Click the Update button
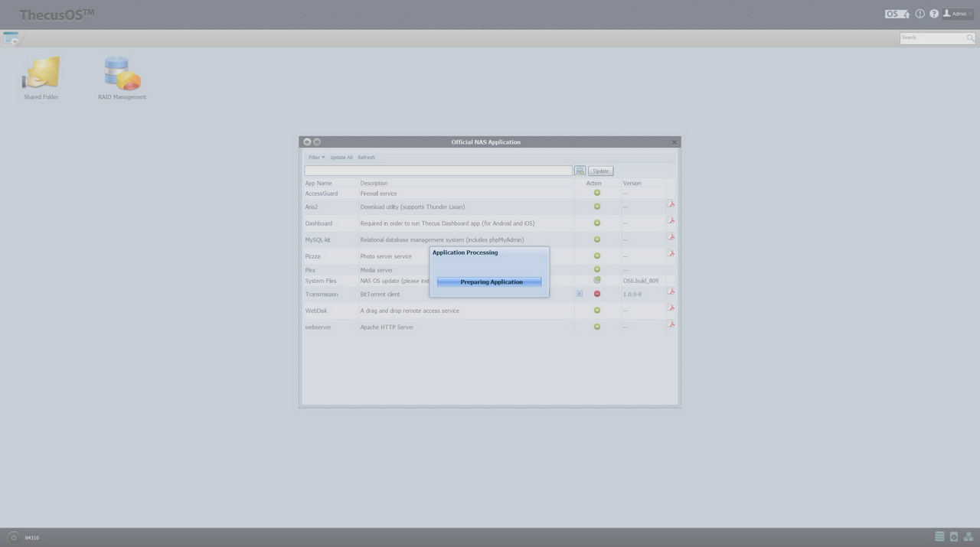 601,171
